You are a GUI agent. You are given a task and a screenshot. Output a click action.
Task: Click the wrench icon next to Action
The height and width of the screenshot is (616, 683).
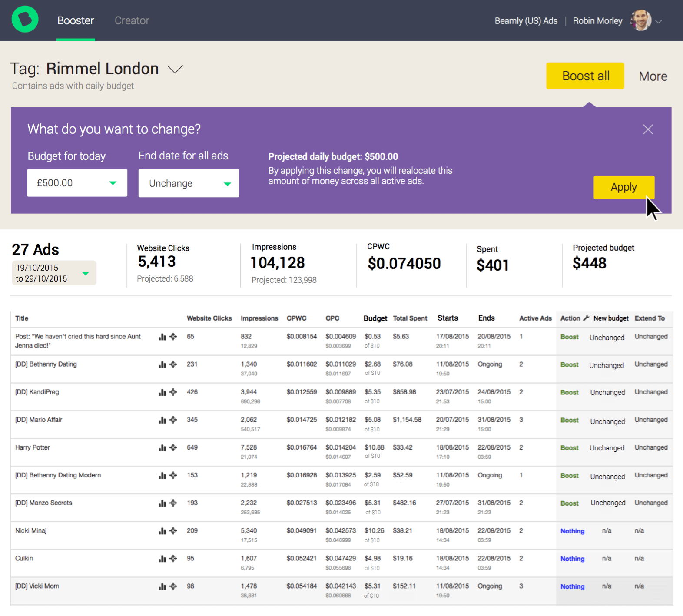pyautogui.click(x=586, y=318)
